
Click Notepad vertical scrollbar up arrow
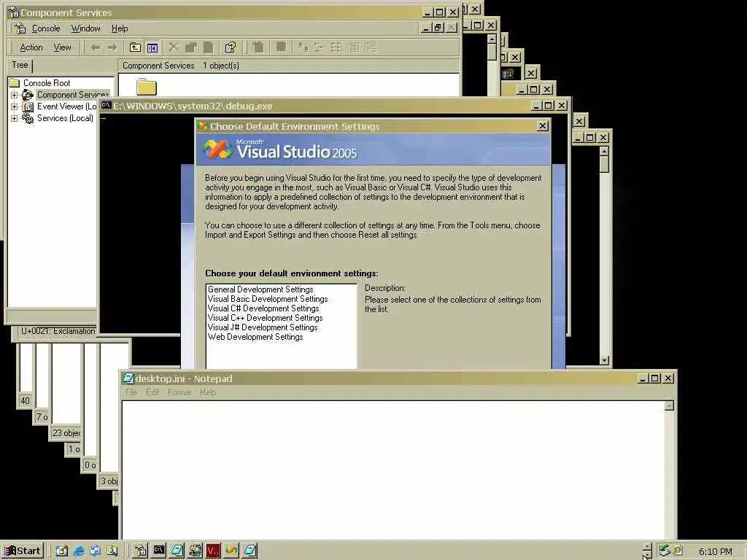pos(670,405)
